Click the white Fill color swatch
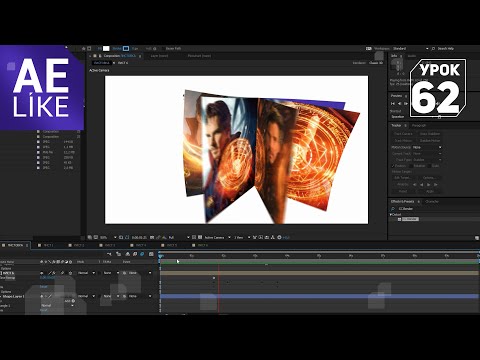This screenshot has width=480, height=360. point(106,48)
